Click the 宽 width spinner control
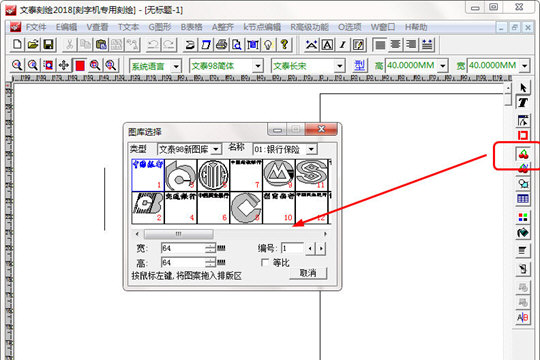The height and width of the screenshot is (360, 540). (x=211, y=248)
